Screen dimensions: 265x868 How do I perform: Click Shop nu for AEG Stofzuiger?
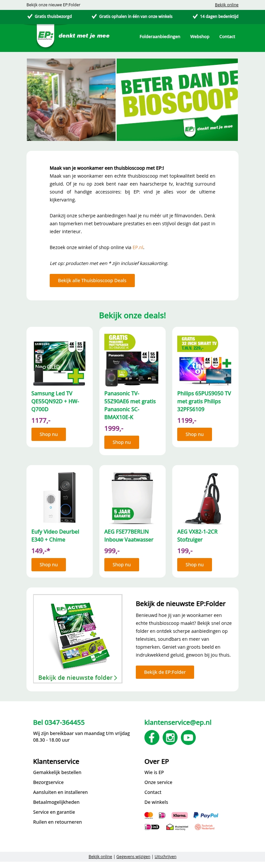(x=194, y=564)
